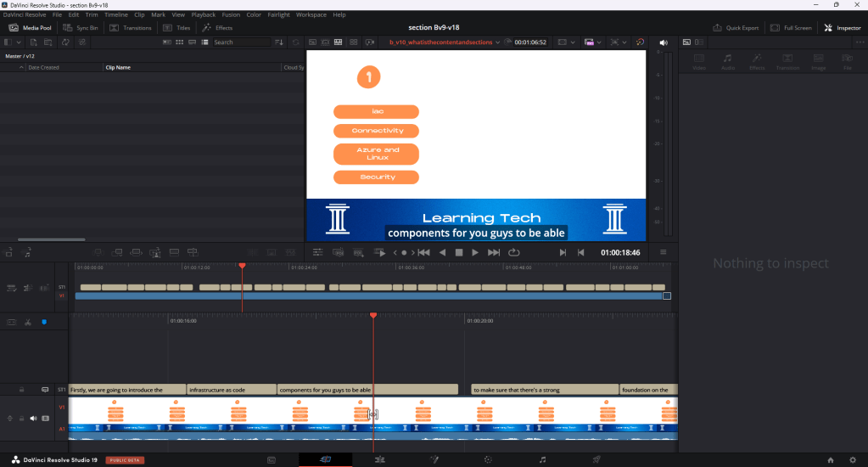The width and height of the screenshot is (868, 467).
Task: Open the Cut page
Action: point(326,460)
